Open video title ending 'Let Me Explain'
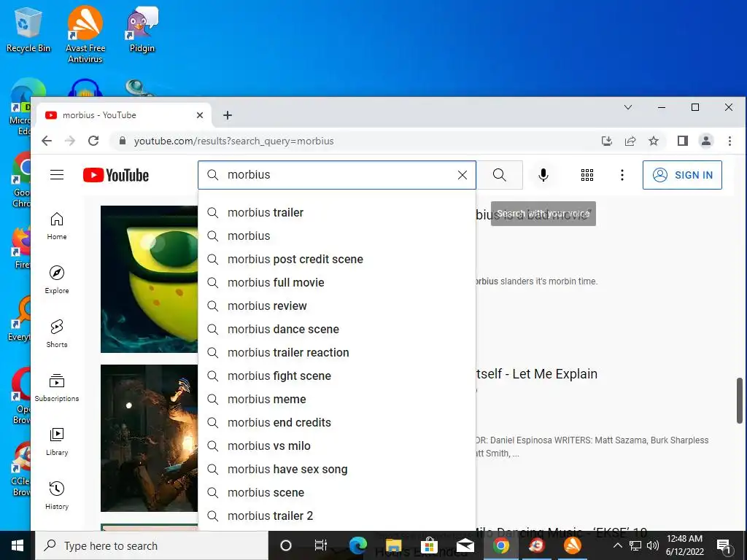This screenshot has width=747, height=560. (537, 374)
